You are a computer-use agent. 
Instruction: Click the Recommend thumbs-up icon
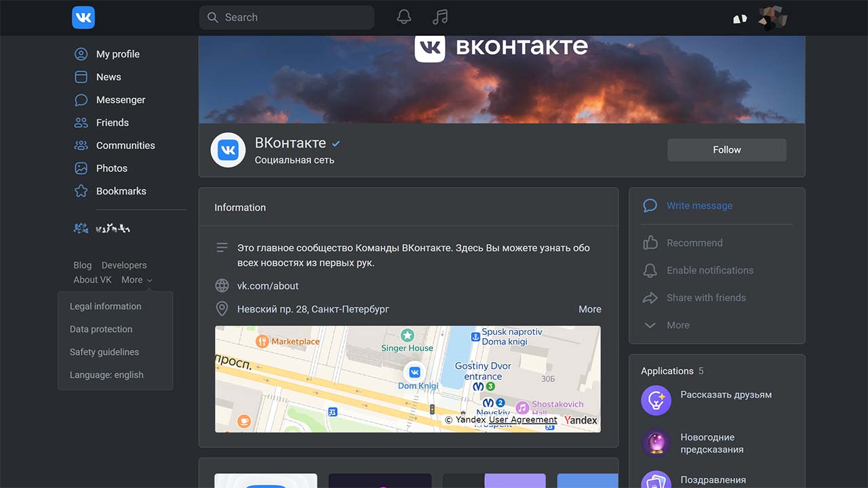[650, 243]
